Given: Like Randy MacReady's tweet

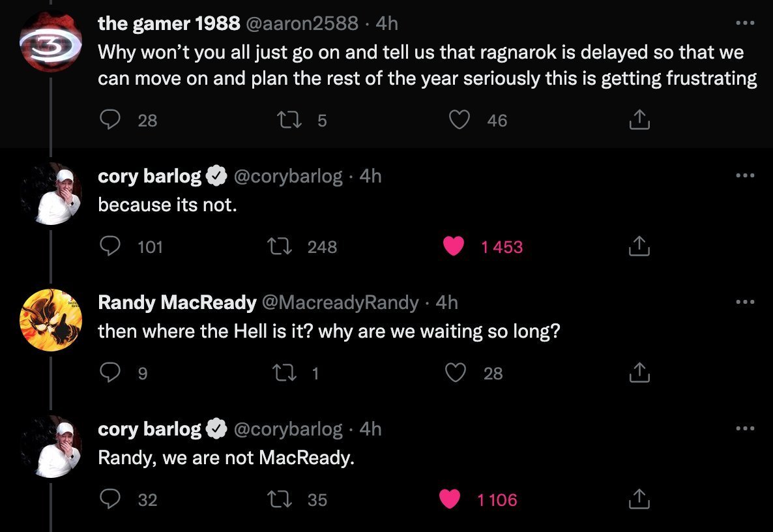Looking at the screenshot, I should (x=455, y=372).
